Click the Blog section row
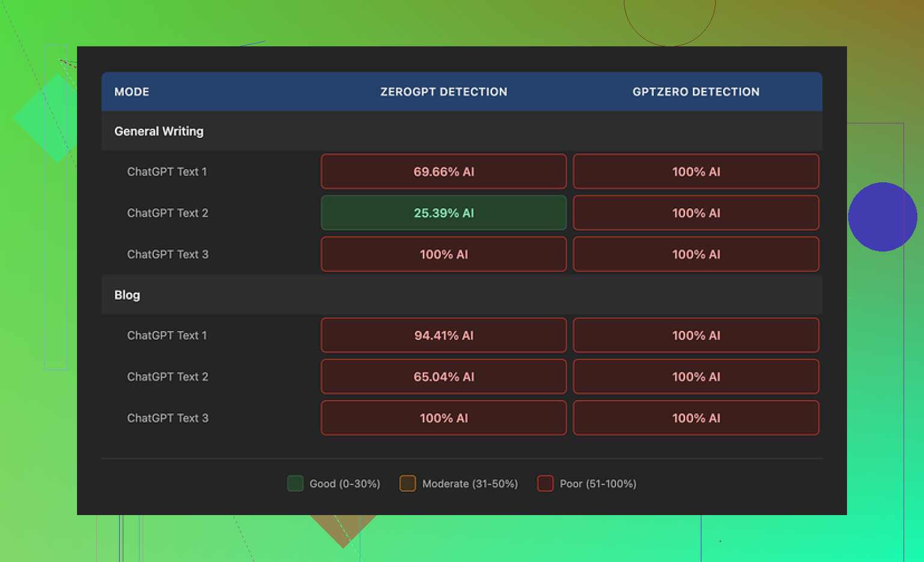Image resolution: width=924 pixels, height=562 pixels. 127,295
